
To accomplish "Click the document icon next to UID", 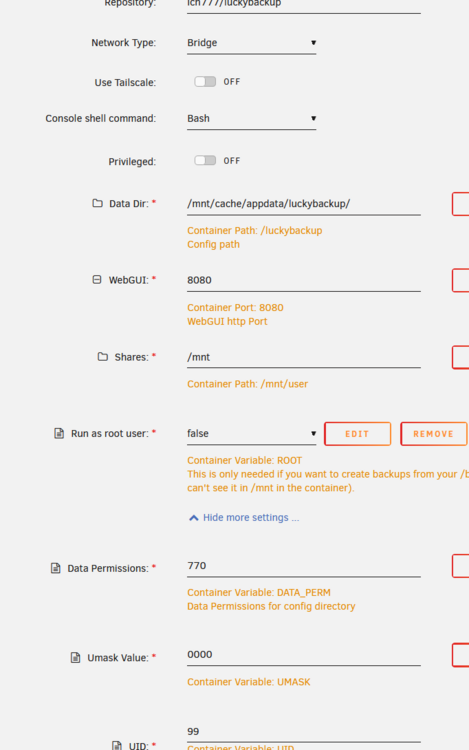I will 117,745.
